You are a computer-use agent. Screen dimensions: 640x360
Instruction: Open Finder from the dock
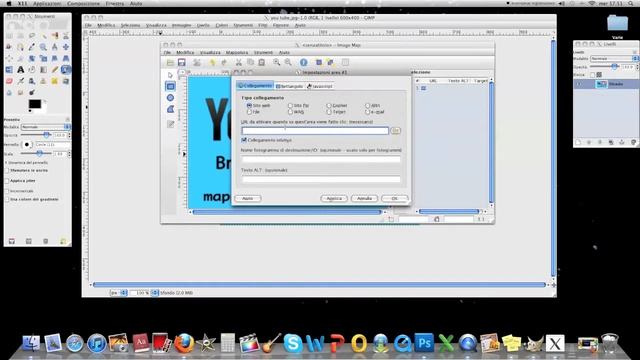tap(31, 343)
